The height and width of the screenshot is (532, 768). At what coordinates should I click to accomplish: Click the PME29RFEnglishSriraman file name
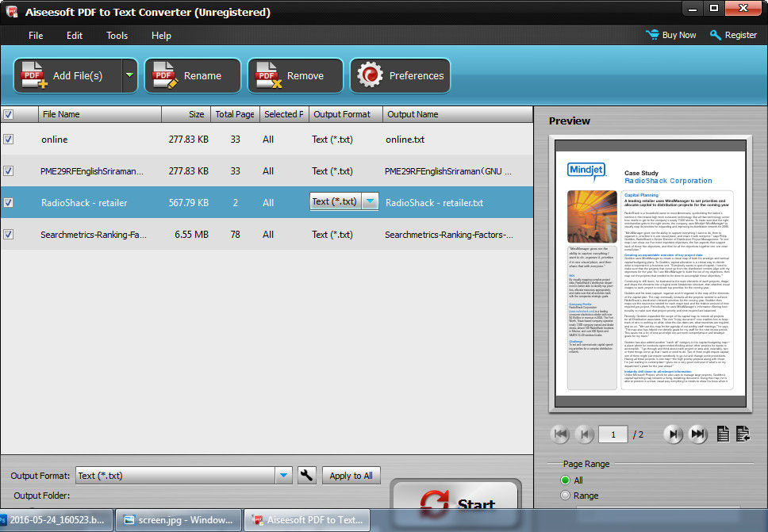point(92,171)
